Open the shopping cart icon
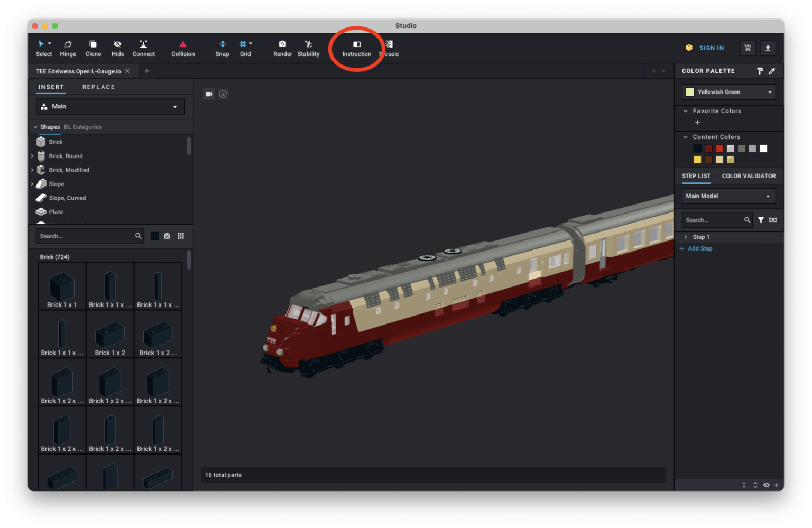The height and width of the screenshot is (528, 812). [748, 48]
